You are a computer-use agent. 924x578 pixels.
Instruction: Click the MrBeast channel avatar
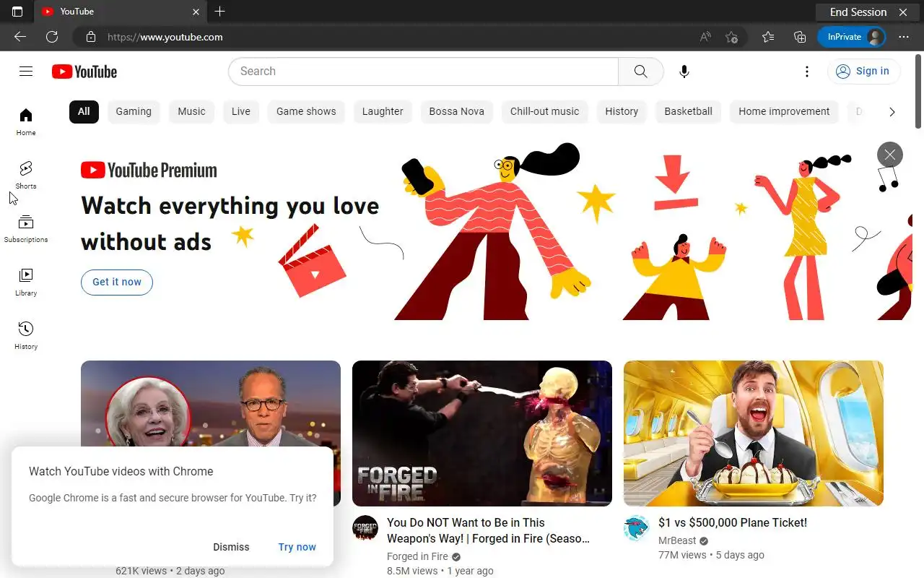tap(637, 528)
